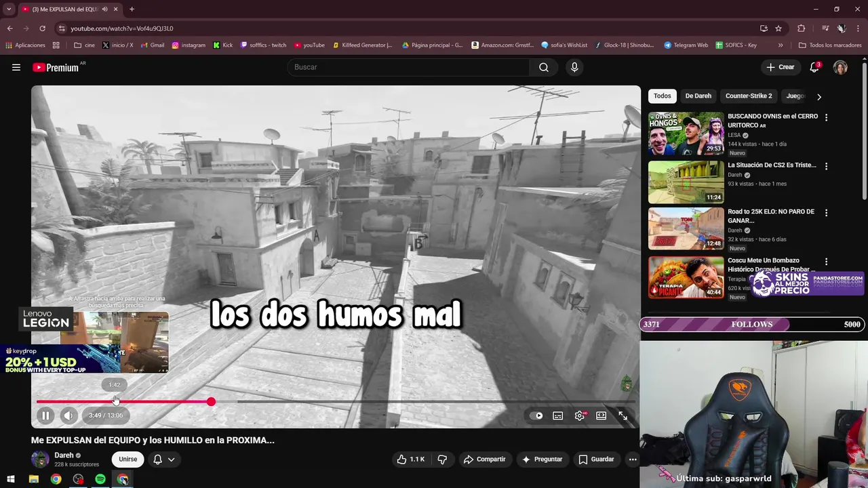
Task: Mute the video volume
Action: [68, 415]
